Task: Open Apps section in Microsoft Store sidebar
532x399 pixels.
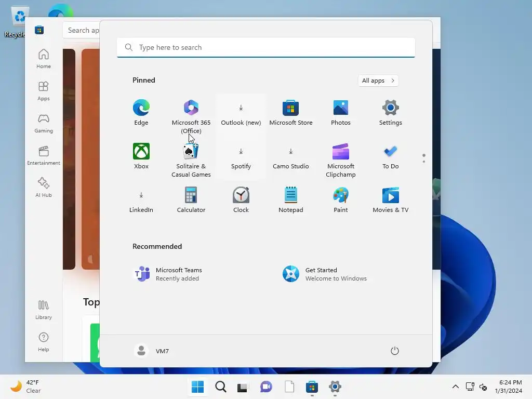Action: tap(44, 91)
